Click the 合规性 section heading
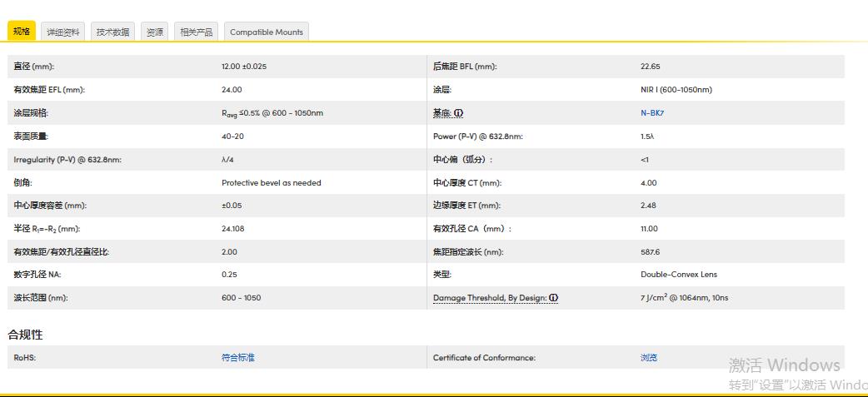 pyautogui.click(x=25, y=335)
